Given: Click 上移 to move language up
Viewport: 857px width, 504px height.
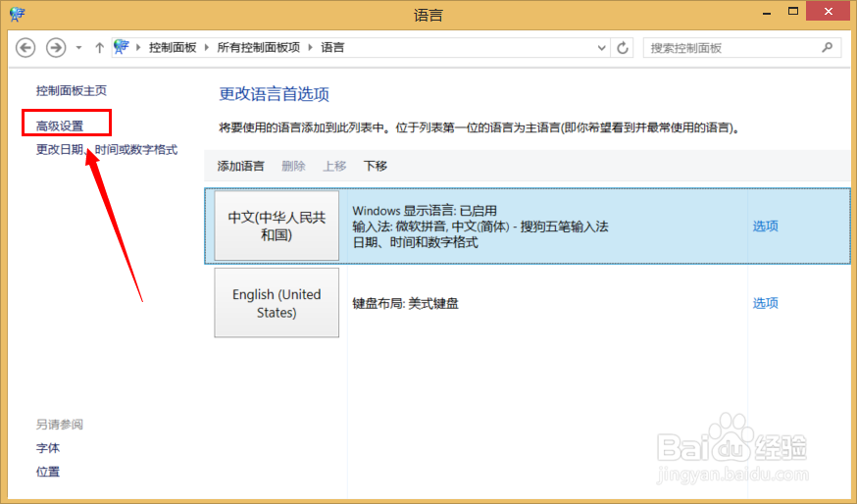Looking at the screenshot, I should (334, 166).
